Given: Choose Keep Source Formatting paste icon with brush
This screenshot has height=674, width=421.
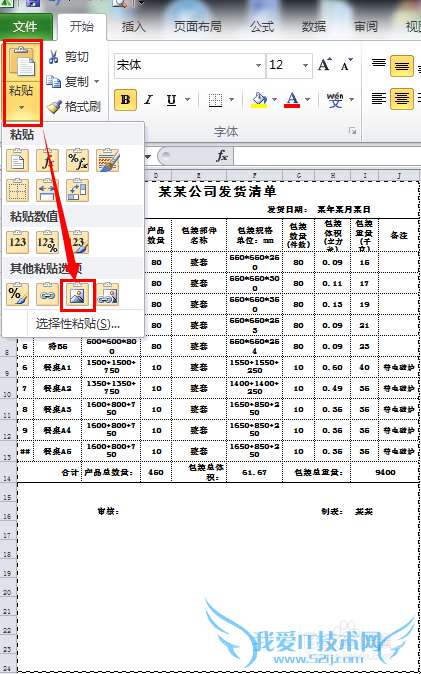Looking at the screenshot, I should 108,160.
